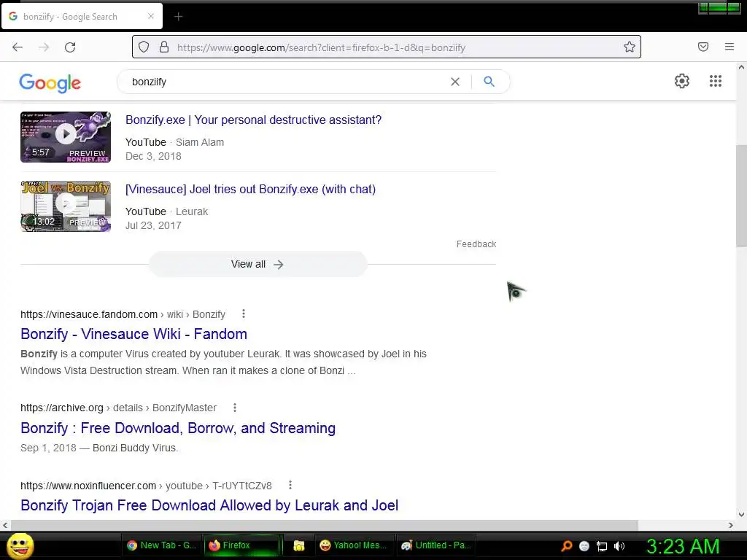The image size is (747, 560).
Task: Click the Dec 3, 2018 video date
Action: point(153,156)
